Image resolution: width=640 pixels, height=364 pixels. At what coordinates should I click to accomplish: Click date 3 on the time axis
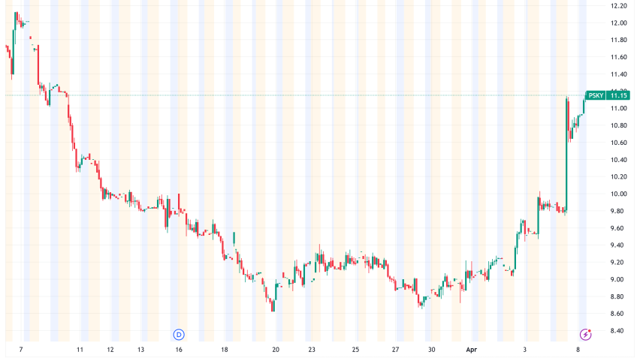(x=526, y=350)
